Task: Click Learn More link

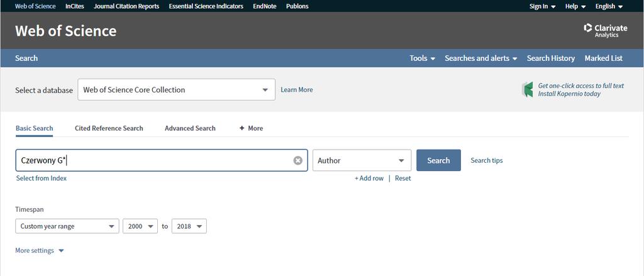Action: 297,89
